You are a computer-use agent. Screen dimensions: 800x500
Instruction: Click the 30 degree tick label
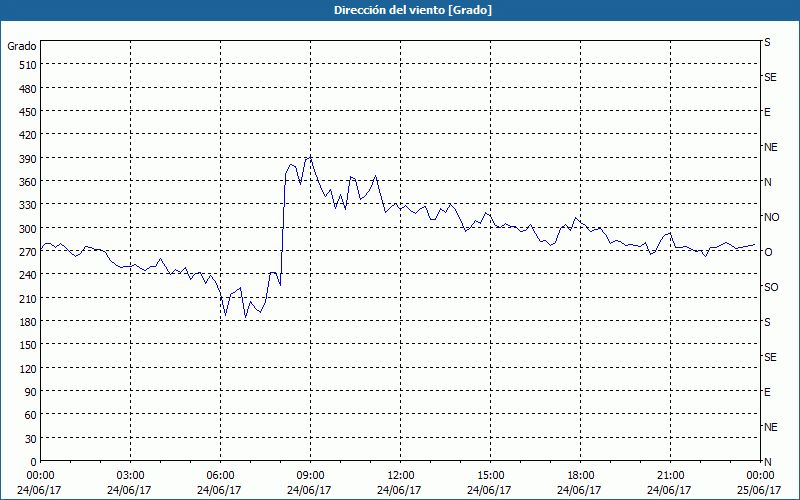coord(31,439)
